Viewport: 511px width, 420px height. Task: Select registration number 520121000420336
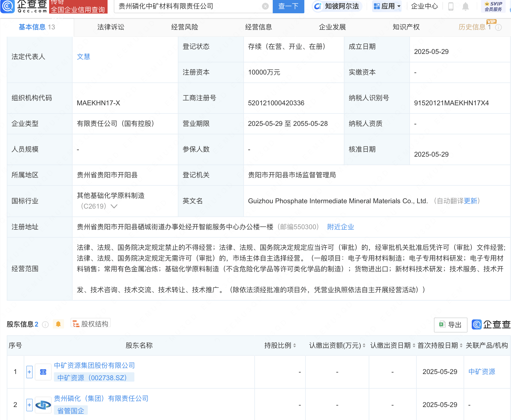[x=276, y=103]
